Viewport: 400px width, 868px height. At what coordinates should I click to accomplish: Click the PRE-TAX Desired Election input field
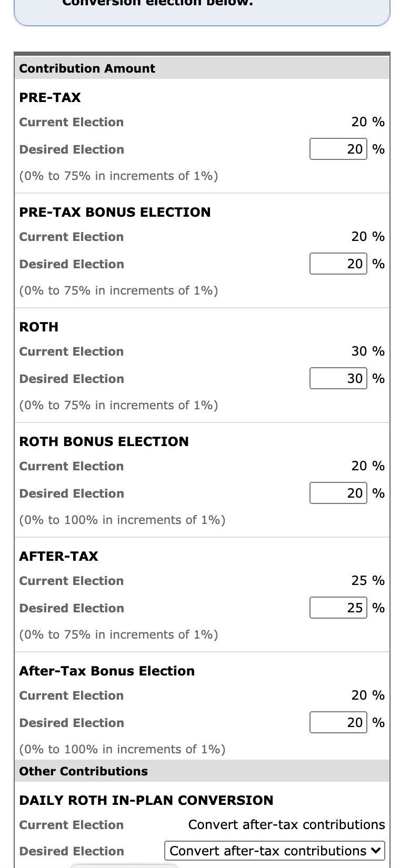point(338,149)
